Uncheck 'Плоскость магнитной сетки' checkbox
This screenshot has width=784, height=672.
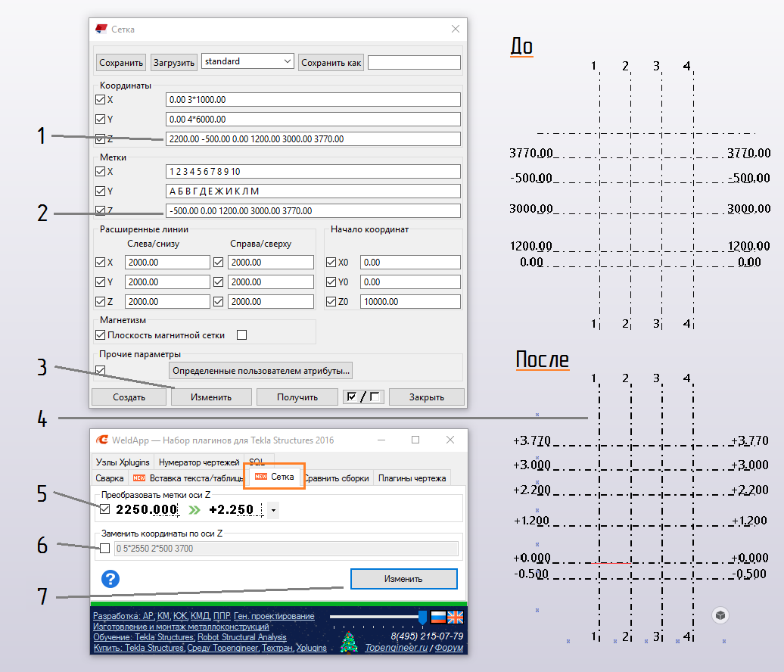point(101,335)
